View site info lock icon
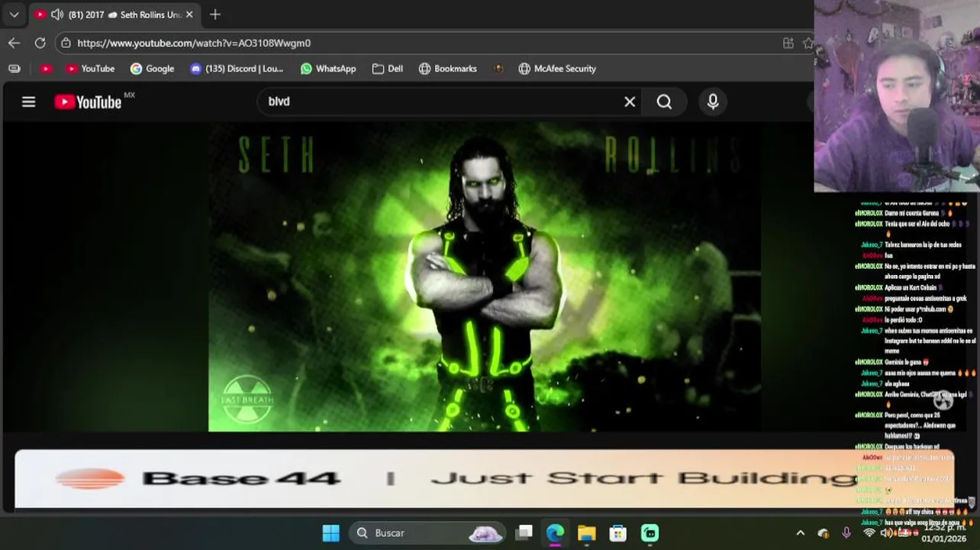 click(66, 43)
